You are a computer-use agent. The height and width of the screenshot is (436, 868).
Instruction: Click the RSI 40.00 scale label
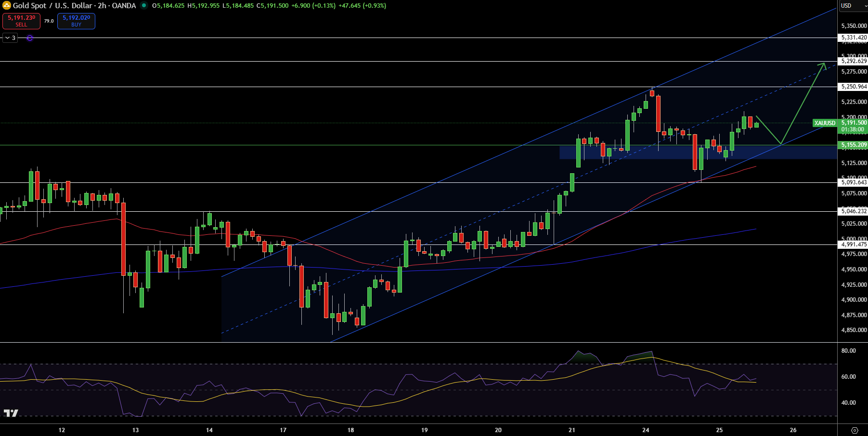(848, 403)
